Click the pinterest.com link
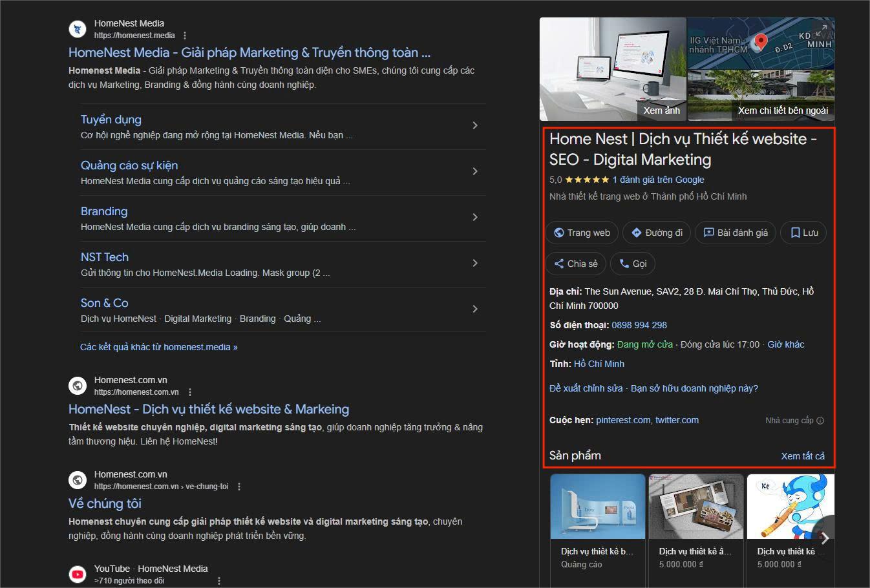 [623, 420]
